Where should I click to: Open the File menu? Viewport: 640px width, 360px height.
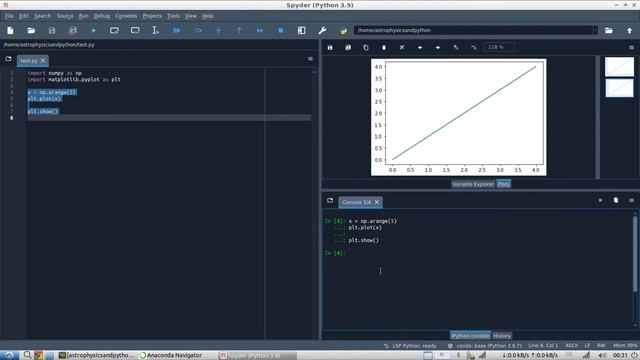pos(9,16)
